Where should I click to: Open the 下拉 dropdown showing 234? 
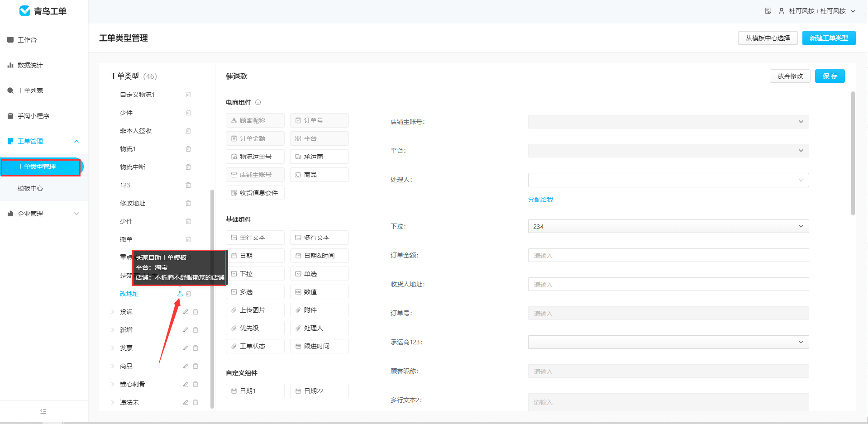(668, 226)
